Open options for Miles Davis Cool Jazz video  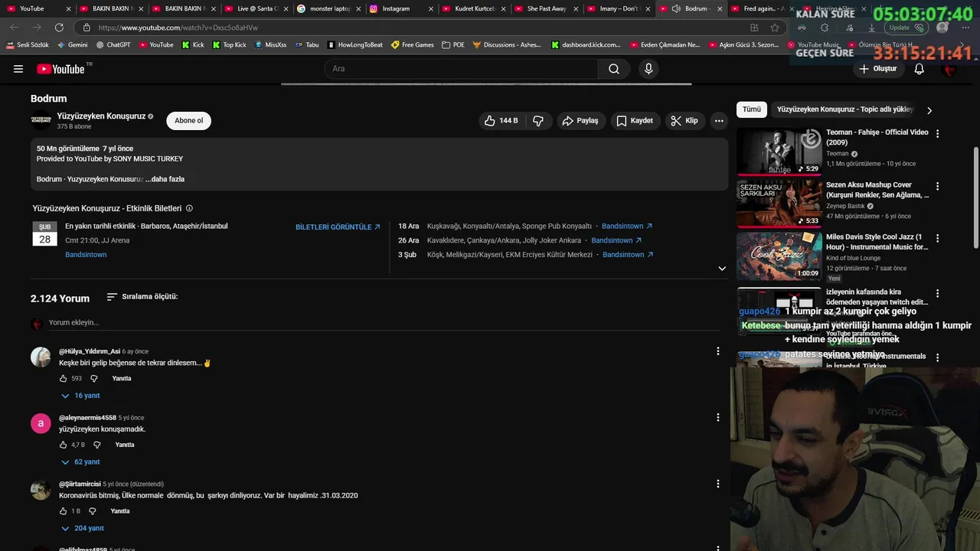click(937, 238)
